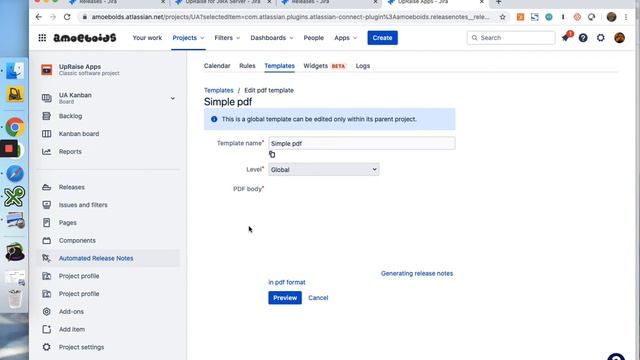Open the Jira app switcher grid icon

42,38
